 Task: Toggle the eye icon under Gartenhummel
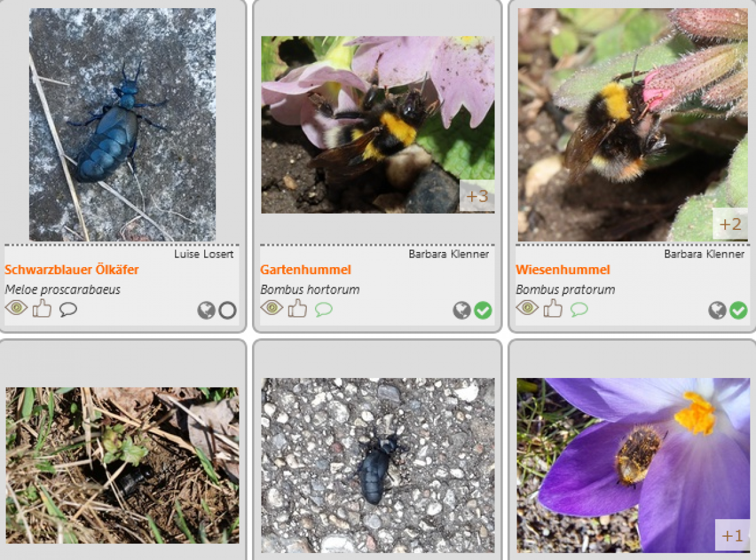tap(272, 308)
